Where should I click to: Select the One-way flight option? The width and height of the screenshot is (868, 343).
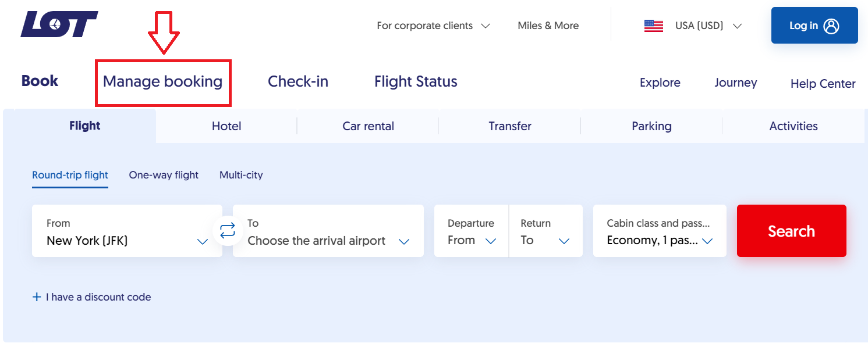[x=164, y=175]
